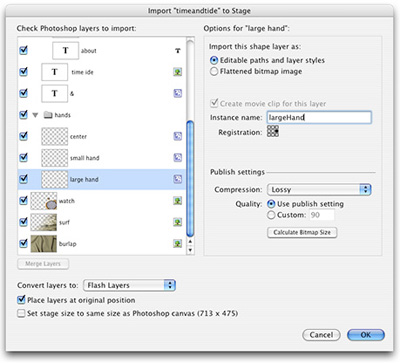The image size is (400, 363).
Task: Uncheck the surf layer checkbox
Action: point(23,222)
